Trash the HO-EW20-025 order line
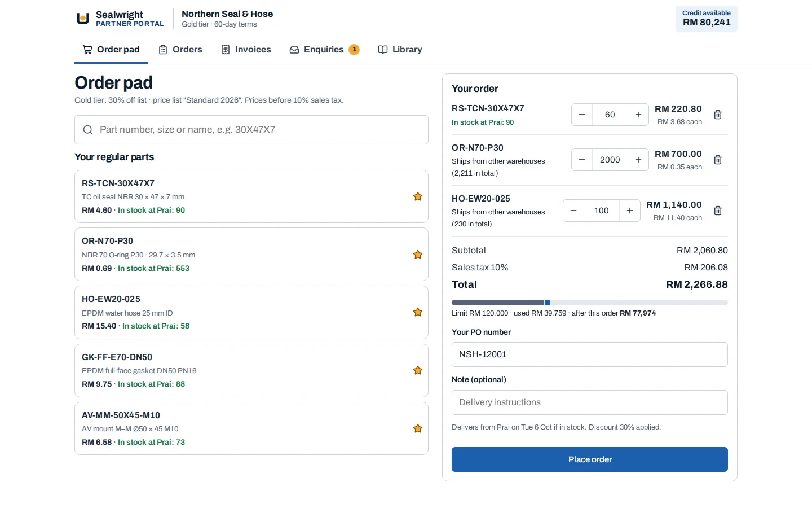Image resolution: width=812 pixels, height=508 pixels. pos(718,211)
